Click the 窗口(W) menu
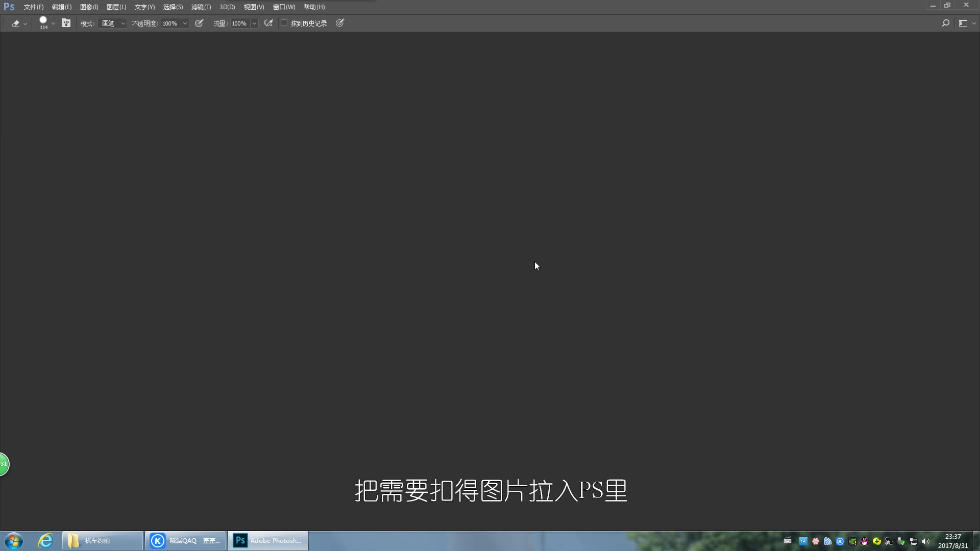The height and width of the screenshot is (551, 980). [284, 7]
